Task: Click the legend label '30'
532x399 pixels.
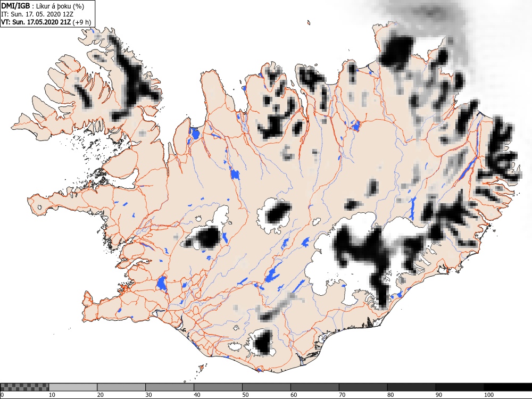Action: pos(148,395)
